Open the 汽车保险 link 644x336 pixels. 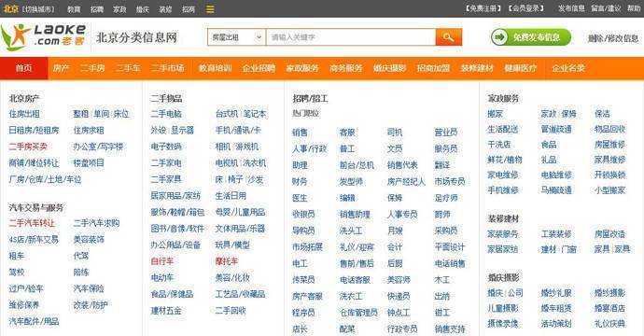click(89, 288)
